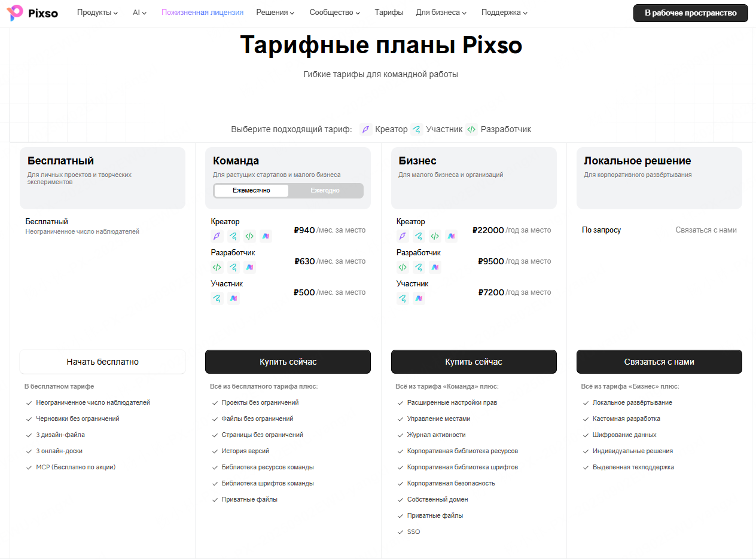Image resolution: width=756 pixels, height=559 pixels.
Task: Click teal squiggle icon in Команда Креатор row
Action: point(233,236)
